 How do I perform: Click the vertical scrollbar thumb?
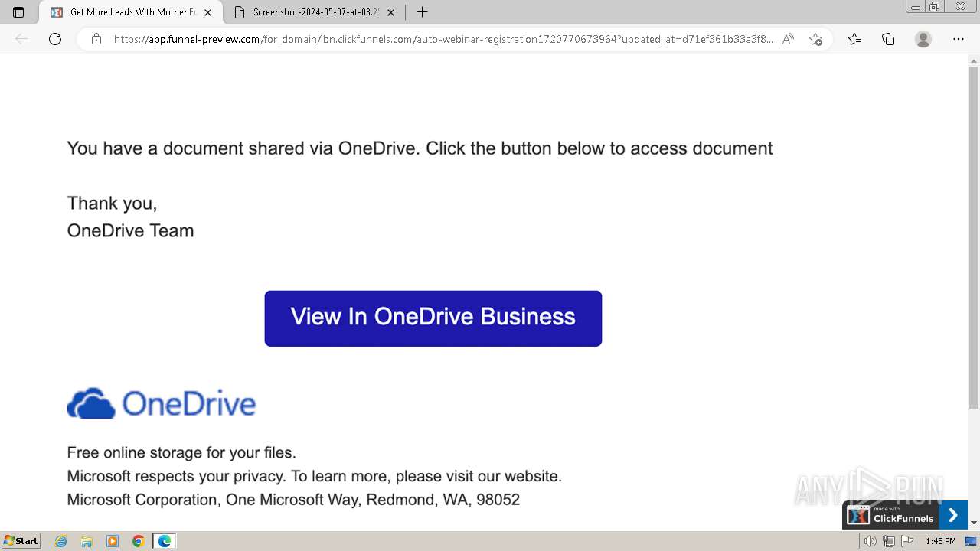[x=974, y=237]
